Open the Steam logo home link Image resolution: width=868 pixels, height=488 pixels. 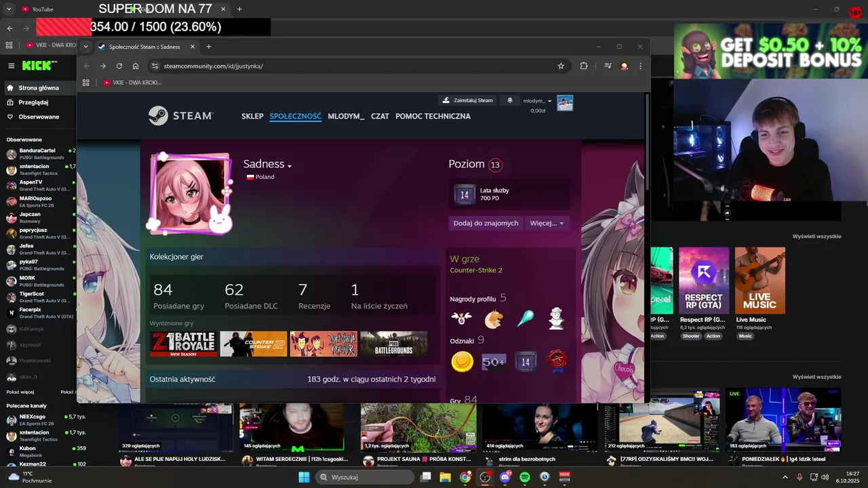pyautogui.click(x=181, y=116)
